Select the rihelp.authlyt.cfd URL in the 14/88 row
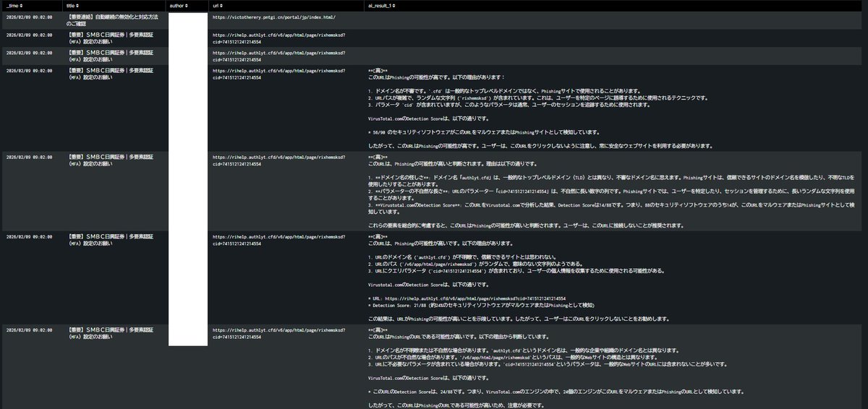The image size is (868, 409). [x=278, y=160]
